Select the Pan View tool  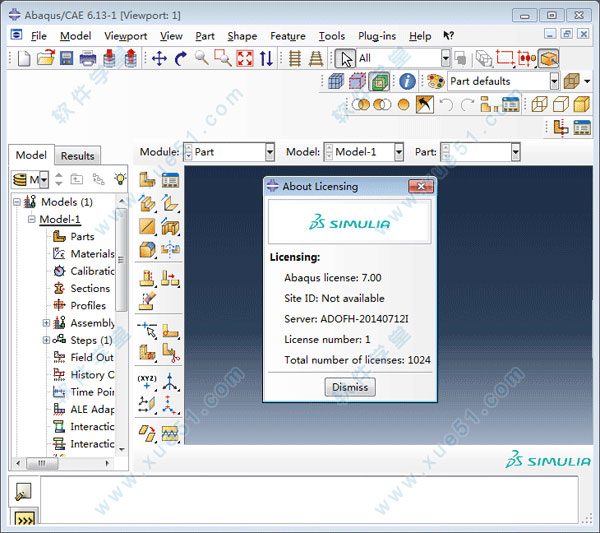[159, 59]
